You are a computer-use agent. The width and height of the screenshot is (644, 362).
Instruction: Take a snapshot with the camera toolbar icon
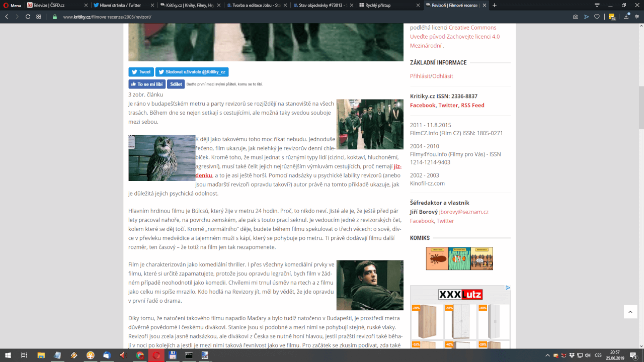[x=575, y=16]
